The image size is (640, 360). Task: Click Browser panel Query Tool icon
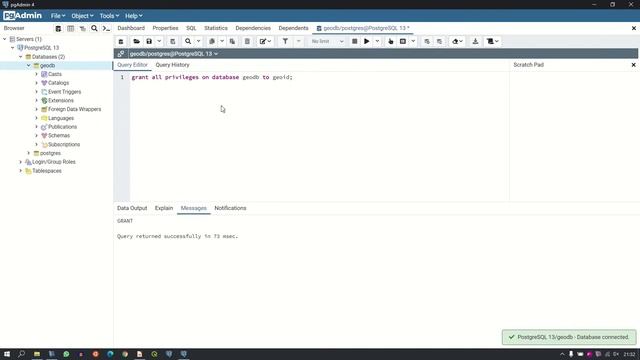(x=58, y=29)
